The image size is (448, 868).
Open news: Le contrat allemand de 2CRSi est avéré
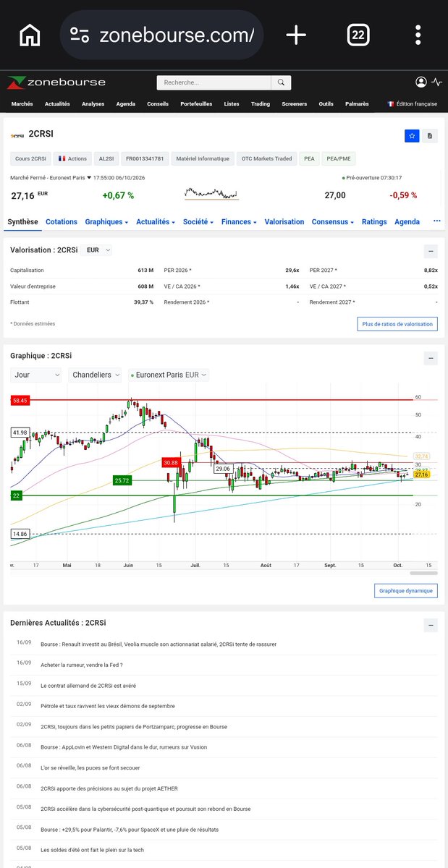(88, 685)
